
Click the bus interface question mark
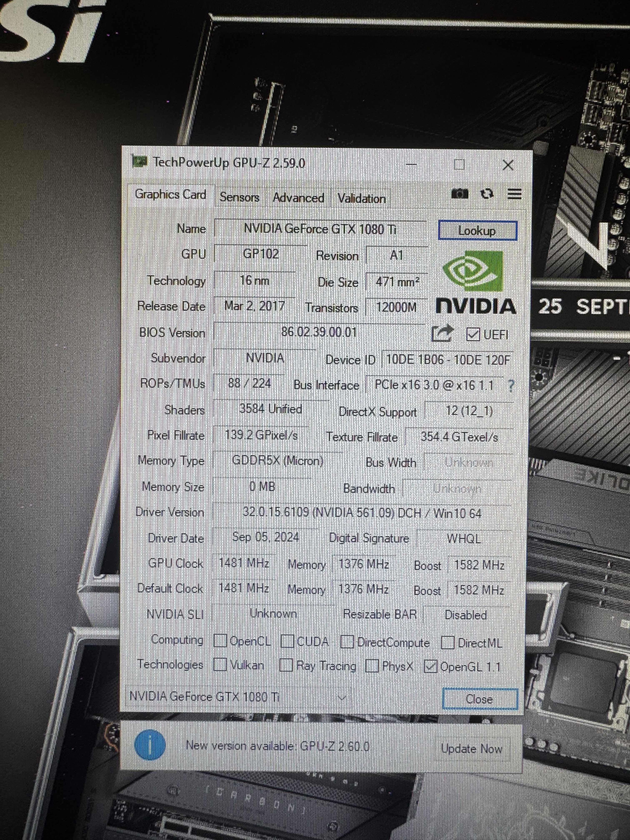[511, 386]
